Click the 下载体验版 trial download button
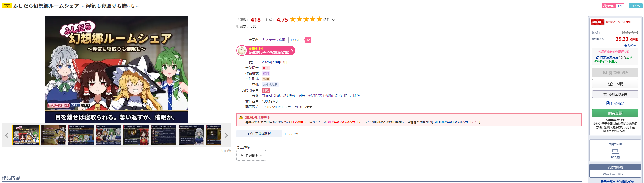644x183 pixels. (259, 134)
